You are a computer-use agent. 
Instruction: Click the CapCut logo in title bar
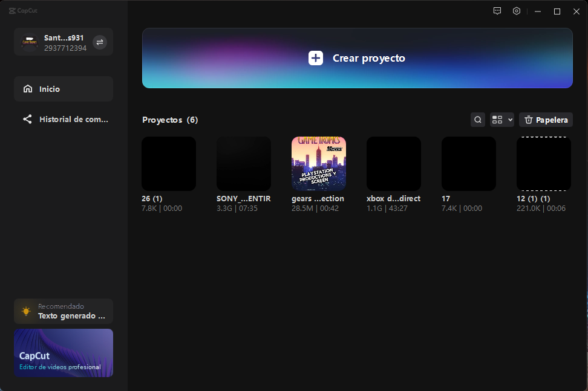click(23, 10)
